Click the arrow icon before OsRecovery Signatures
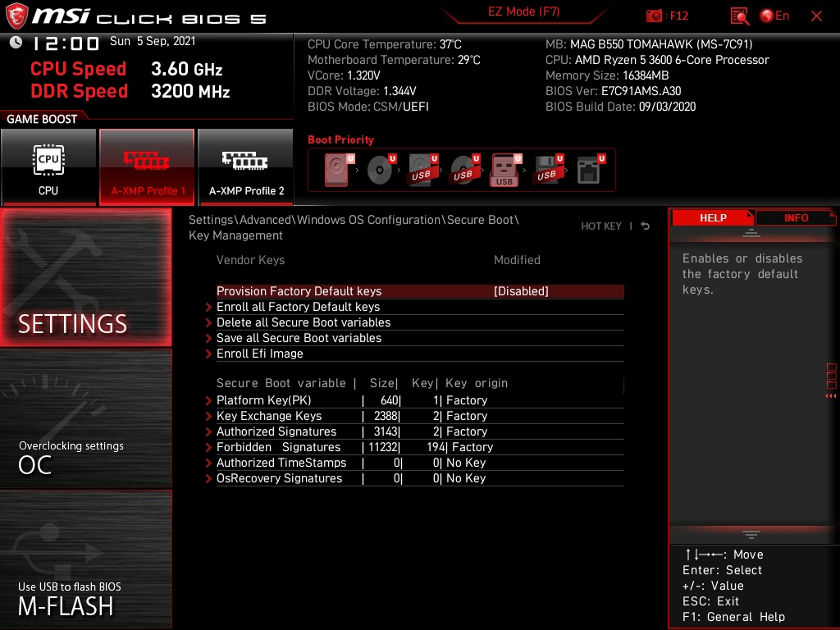 tap(209, 478)
